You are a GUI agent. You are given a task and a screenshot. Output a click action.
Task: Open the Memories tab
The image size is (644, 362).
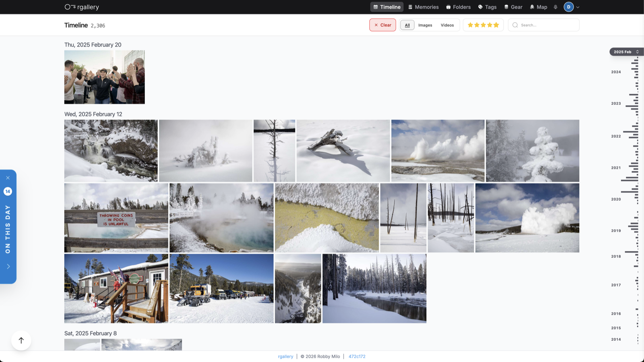pyautogui.click(x=423, y=7)
